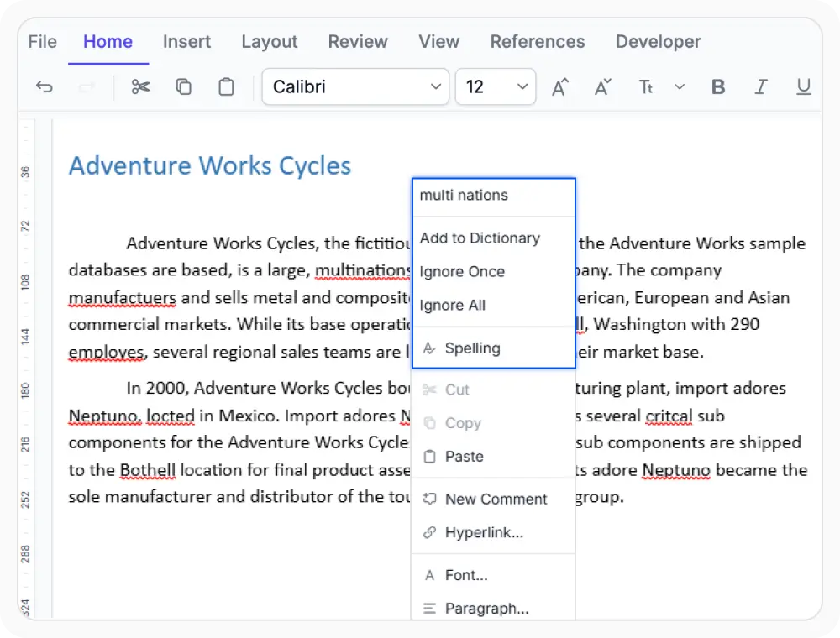The image size is (840, 638).
Task: Click the greyed Redo arrow icon
Action: (87, 86)
